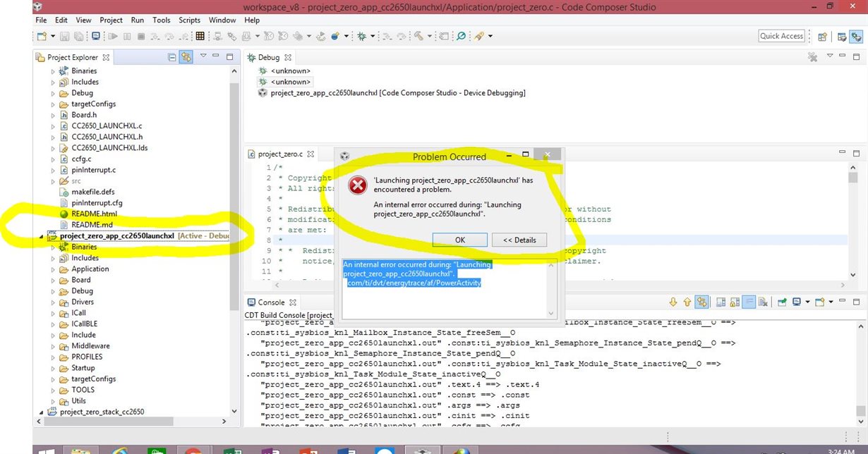This screenshot has height=454, width=868.
Task: Select ccfg.c file
Action: pyautogui.click(x=81, y=159)
